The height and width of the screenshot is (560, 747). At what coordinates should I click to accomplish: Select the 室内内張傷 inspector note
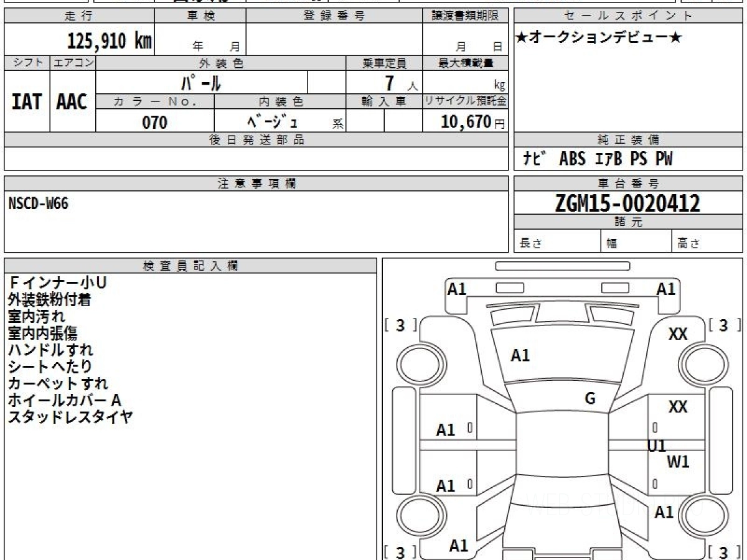(x=42, y=334)
